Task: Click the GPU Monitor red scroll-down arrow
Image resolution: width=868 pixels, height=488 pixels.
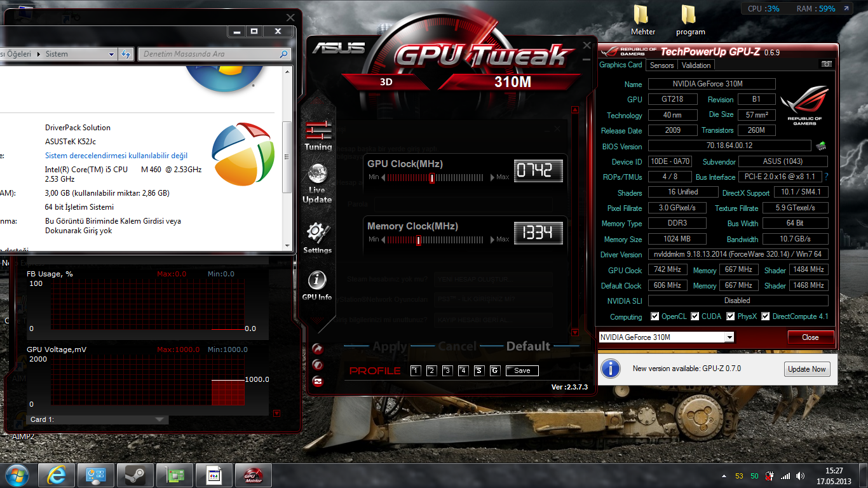Action: (x=276, y=413)
